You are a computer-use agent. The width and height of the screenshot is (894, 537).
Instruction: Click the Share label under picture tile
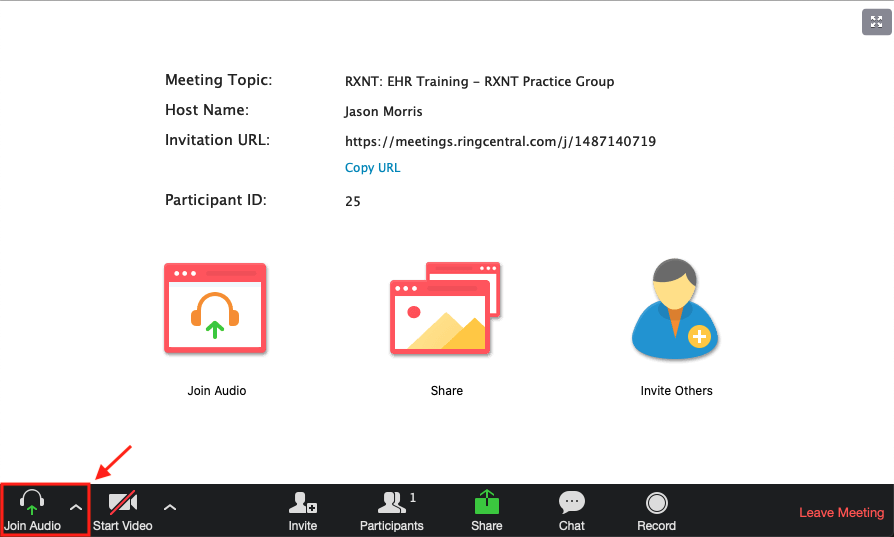446,391
